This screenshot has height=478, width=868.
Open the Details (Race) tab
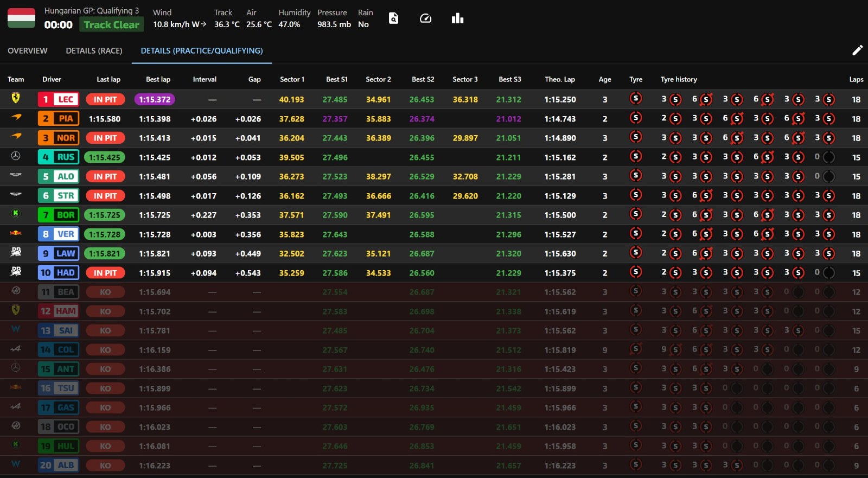point(94,50)
